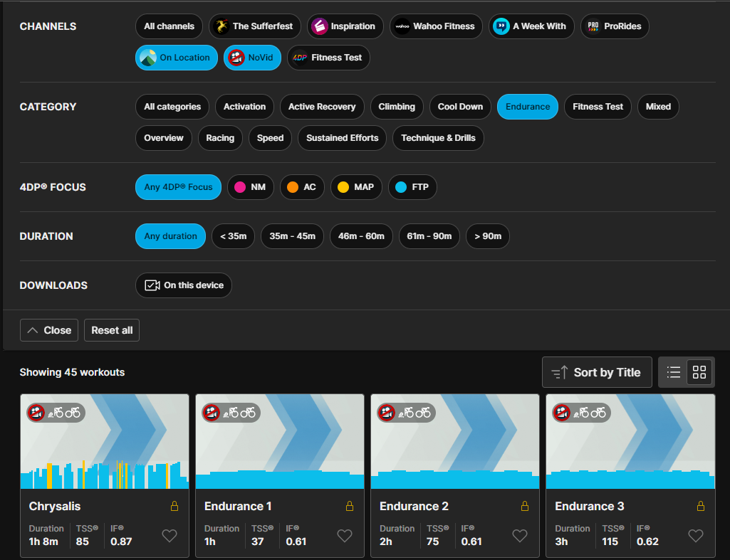Click the lock icon on Chrysalis card
The image size is (730, 560).
174,506
